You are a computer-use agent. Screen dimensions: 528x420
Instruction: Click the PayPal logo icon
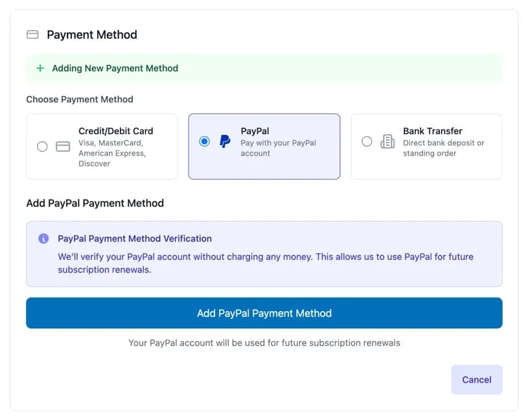click(x=225, y=141)
